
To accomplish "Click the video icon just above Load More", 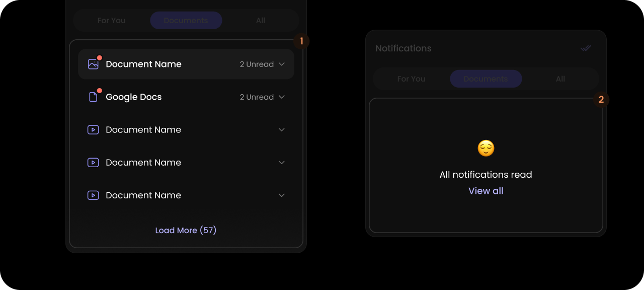I will (93, 195).
